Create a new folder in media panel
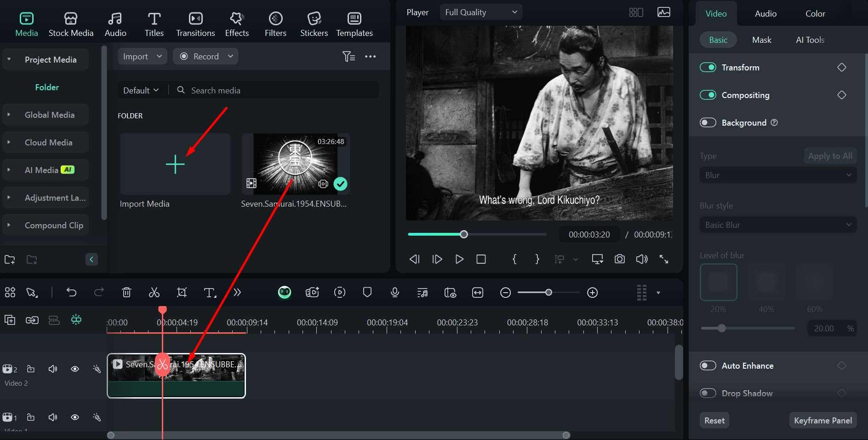Image resolution: width=868 pixels, height=440 pixels. tap(10, 260)
